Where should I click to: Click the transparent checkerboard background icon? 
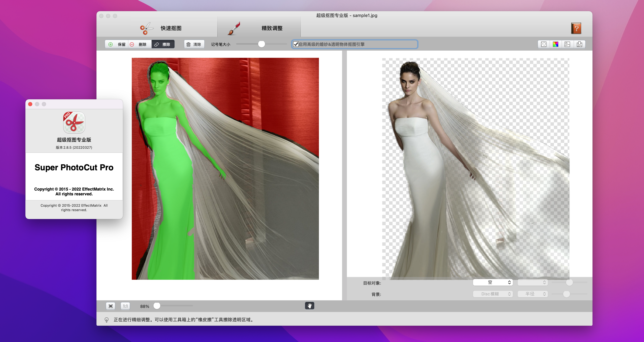[543, 44]
